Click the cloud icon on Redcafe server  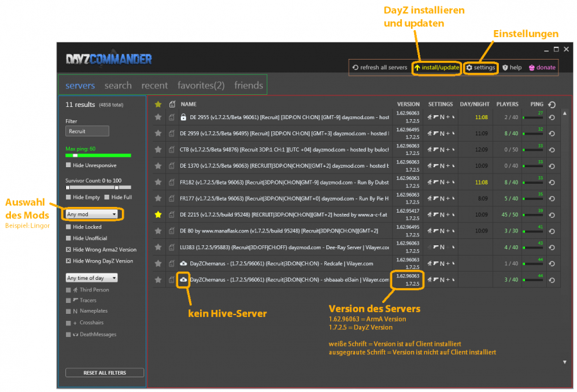183,263
